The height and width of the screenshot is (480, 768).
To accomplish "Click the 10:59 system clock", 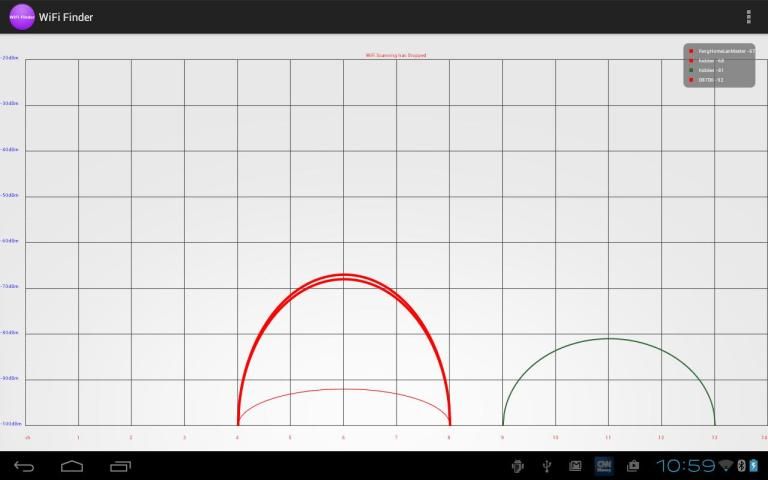I will pos(685,466).
